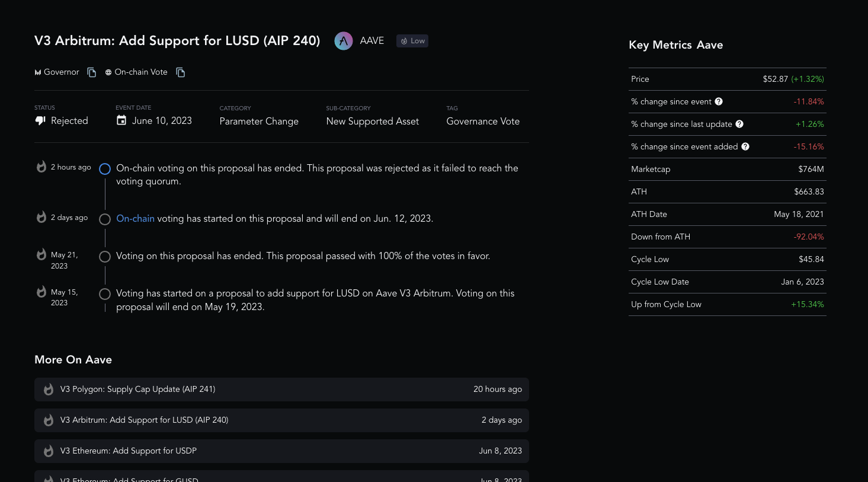Show help for % change since last update

739,124
